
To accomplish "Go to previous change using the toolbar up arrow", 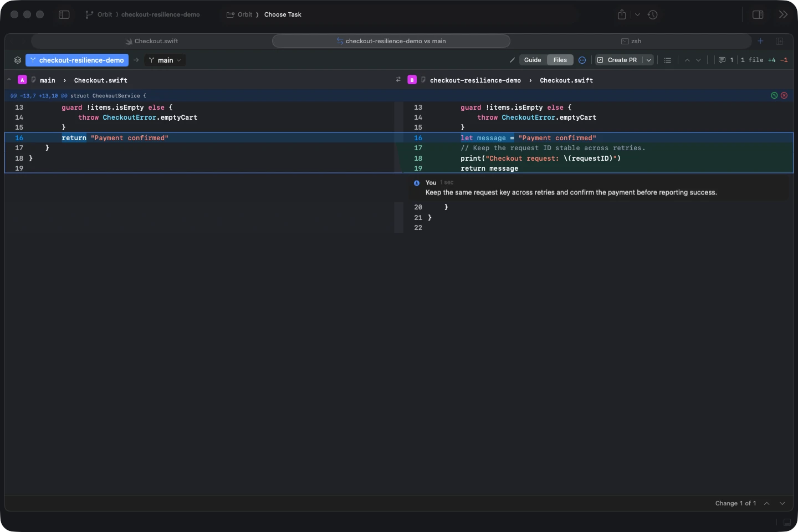I will tap(687, 60).
